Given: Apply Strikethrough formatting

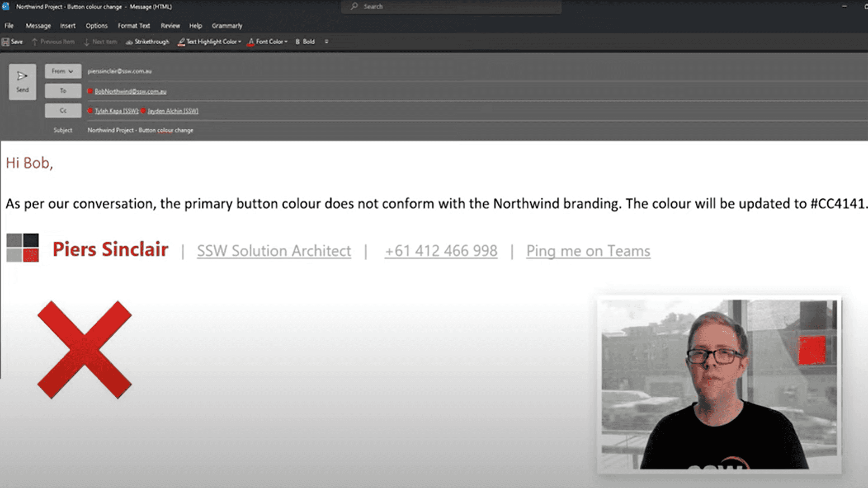Looking at the screenshot, I should 147,42.
